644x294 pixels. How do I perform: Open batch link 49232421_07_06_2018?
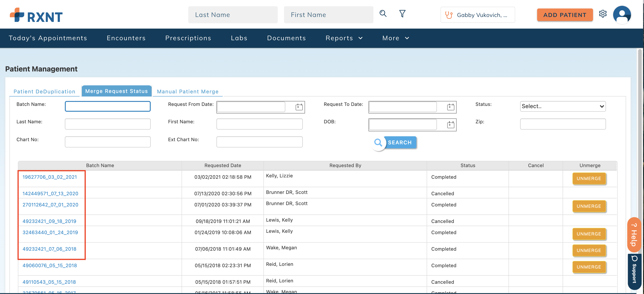[49, 249]
